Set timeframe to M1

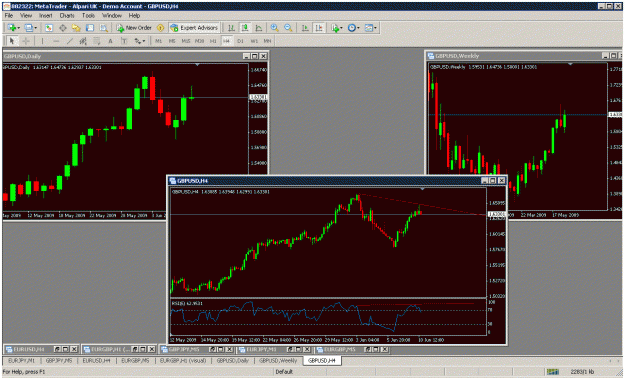tap(158, 41)
